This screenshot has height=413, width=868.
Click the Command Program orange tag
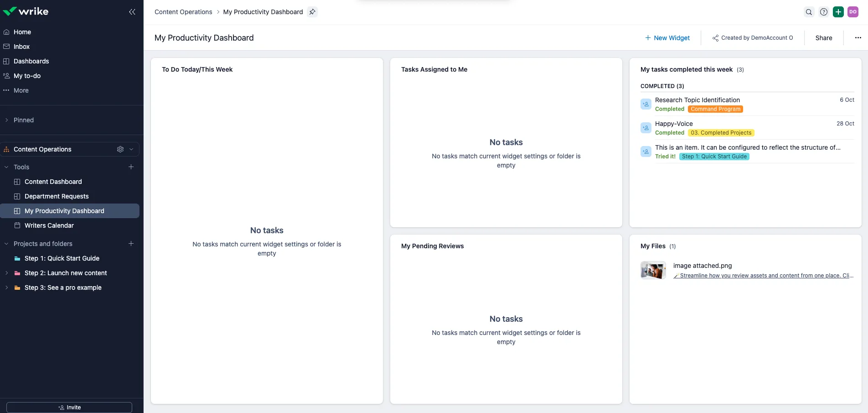(x=716, y=109)
